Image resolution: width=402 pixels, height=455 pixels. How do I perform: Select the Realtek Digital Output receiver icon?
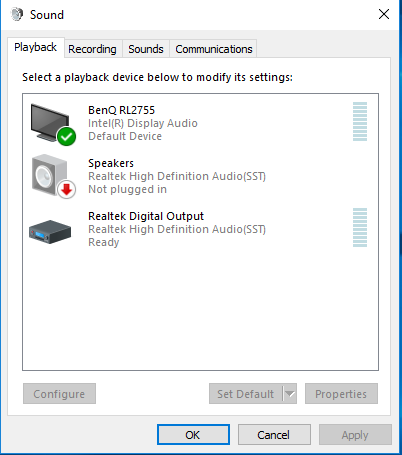pyautogui.click(x=50, y=231)
